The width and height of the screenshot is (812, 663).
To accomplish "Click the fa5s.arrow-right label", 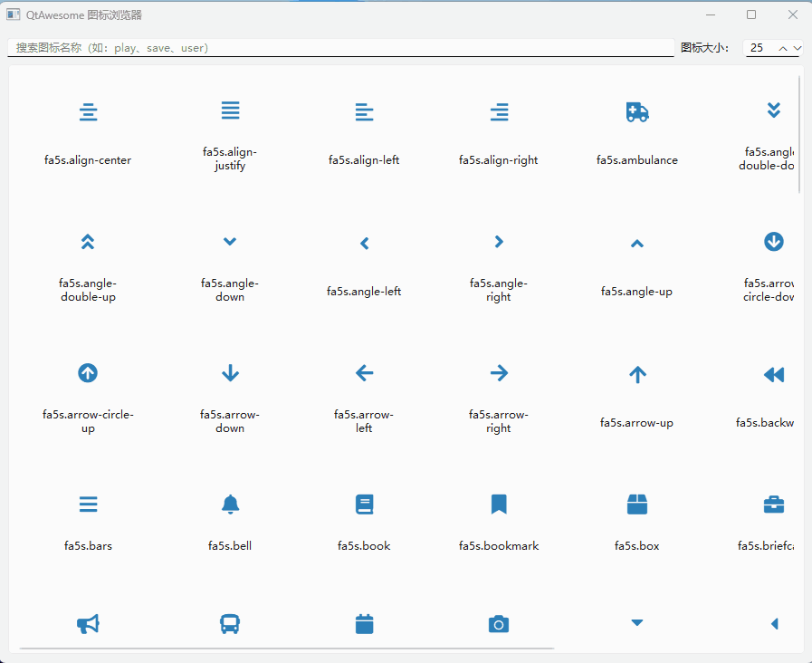I will click(x=499, y=421).
